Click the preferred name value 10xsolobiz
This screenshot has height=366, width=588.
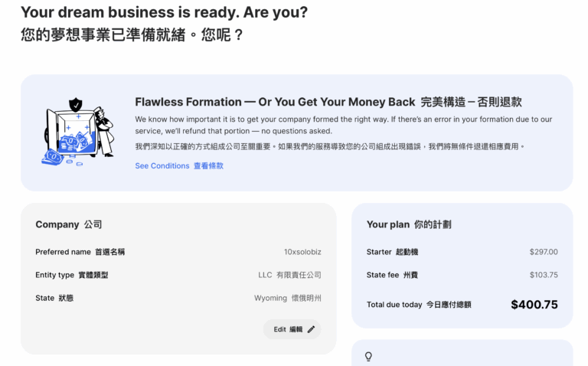click(x=302, y=252)
